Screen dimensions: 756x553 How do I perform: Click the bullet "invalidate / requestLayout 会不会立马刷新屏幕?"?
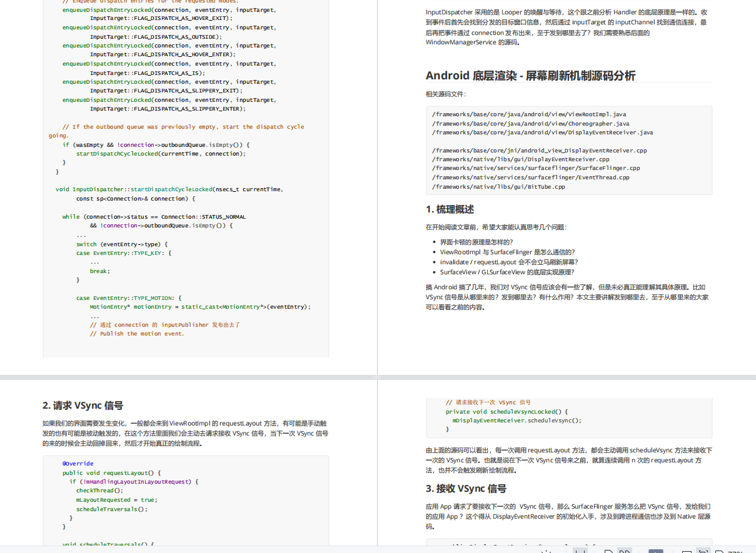(x=508, y=262)
